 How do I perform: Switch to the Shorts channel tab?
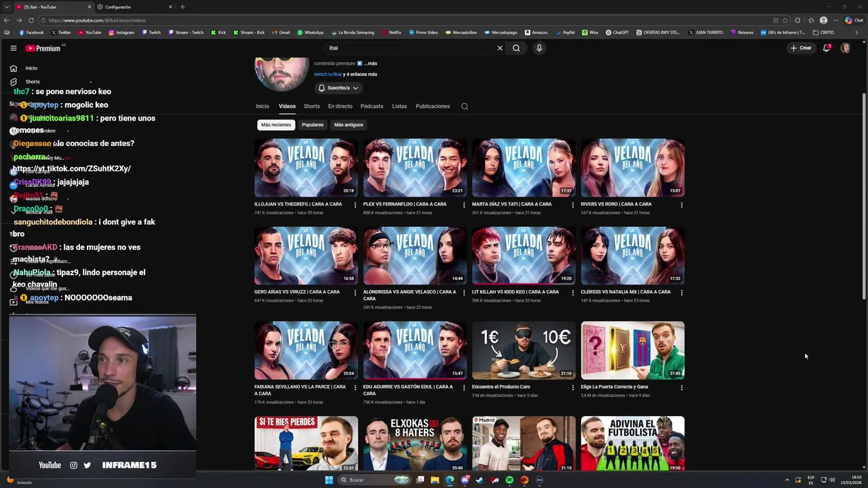(x=312, y=106)
